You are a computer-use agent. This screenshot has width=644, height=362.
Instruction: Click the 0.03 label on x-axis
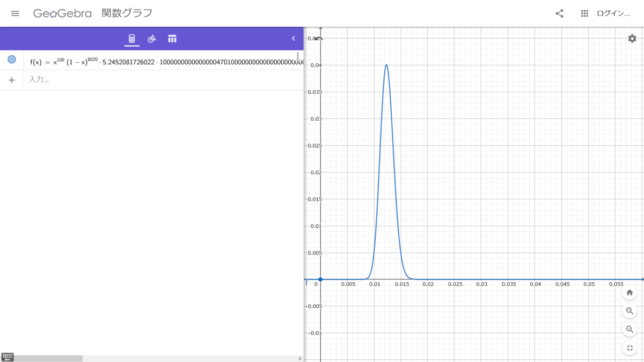pyautogui.click(x=481, y=284)
